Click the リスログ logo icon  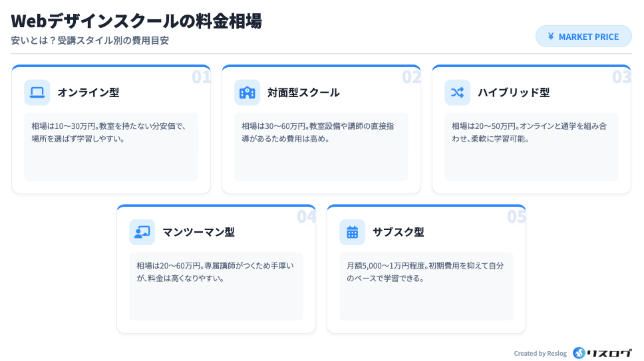click(579, 353)
